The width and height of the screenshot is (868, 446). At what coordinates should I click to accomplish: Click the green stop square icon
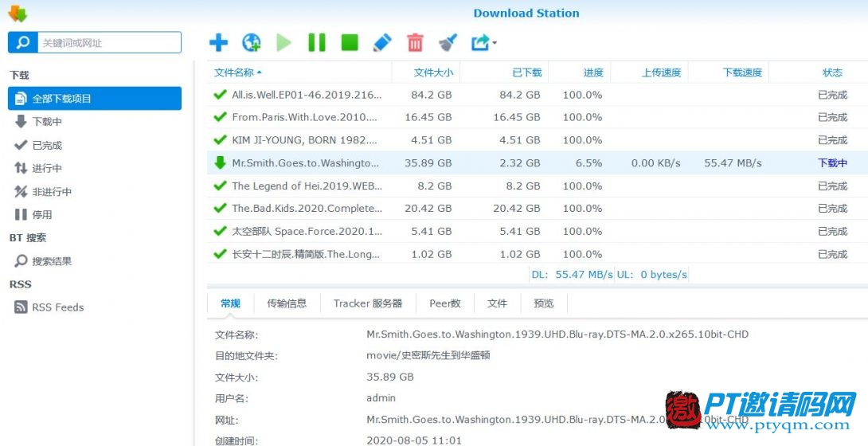(x=350, y=42)
